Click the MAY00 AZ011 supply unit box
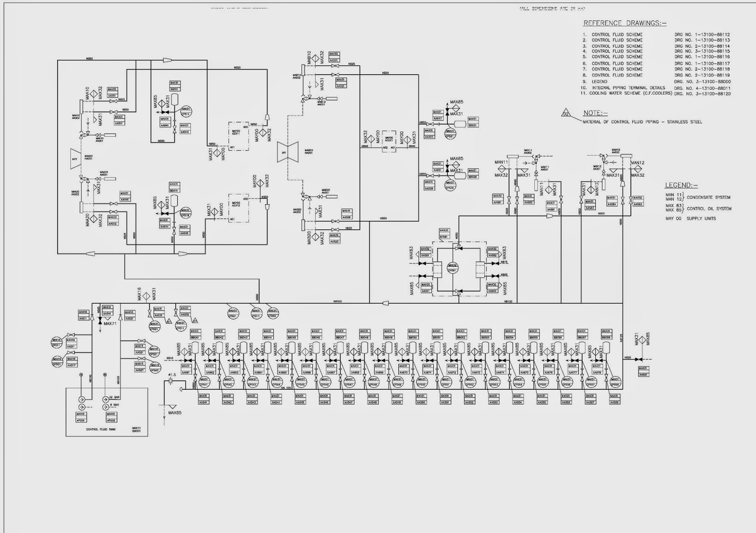Screen dimensions: 756x533 tap(238, 136)
